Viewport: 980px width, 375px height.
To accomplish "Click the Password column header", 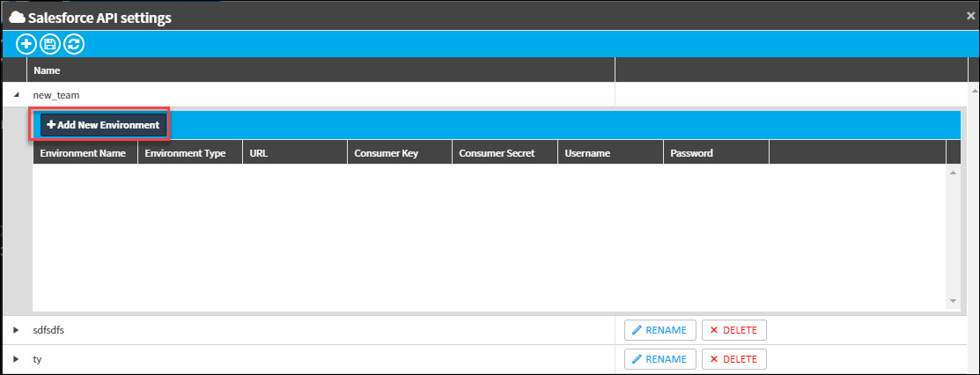I will coord(716,152).
